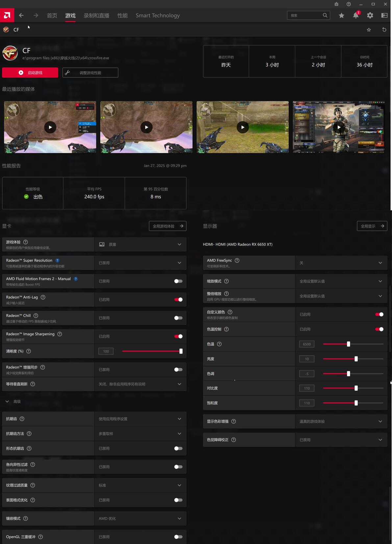Disable 自定义颜色 toggle

[379, 314]
